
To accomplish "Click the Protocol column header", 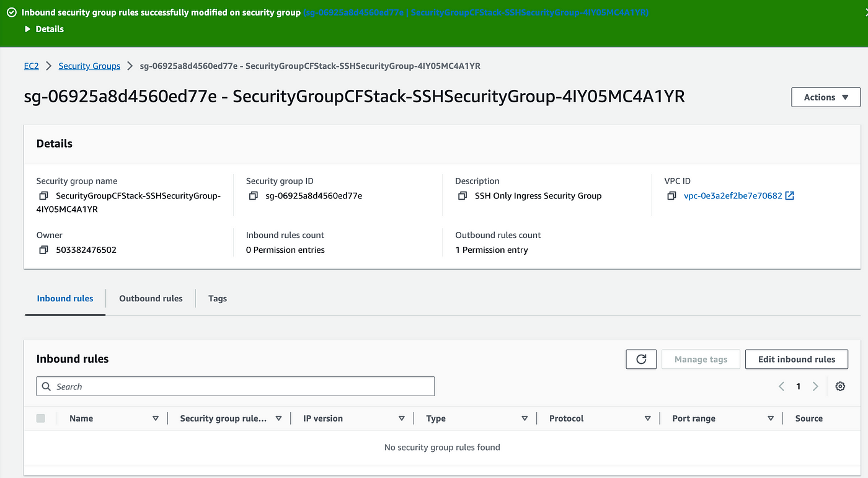I will coord(567,418).
